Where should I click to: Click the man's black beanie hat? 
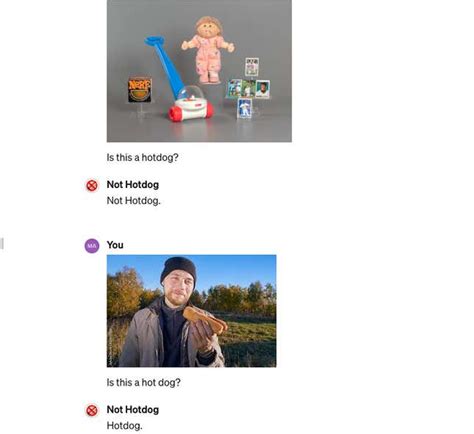click(179, 267)
